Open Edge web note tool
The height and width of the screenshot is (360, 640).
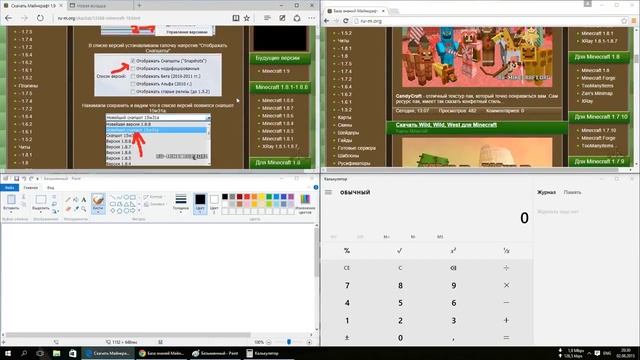[282, 18]
